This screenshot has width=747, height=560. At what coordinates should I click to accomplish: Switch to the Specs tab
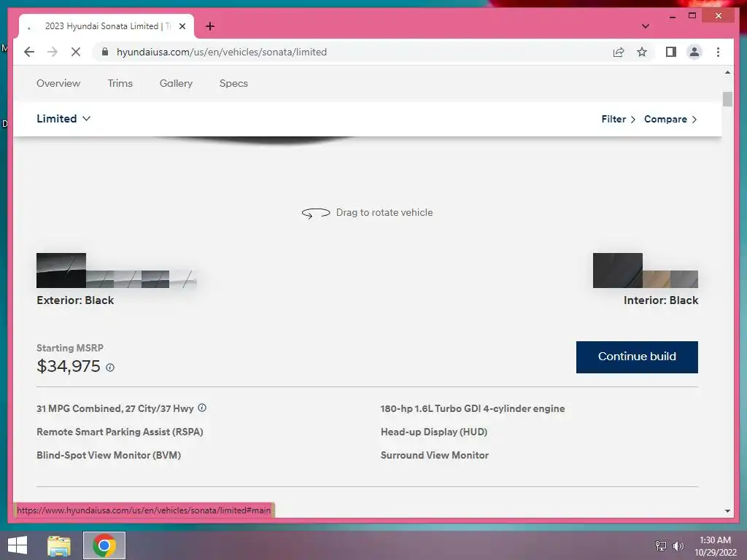pyautogui.click(x=233, y=83)
